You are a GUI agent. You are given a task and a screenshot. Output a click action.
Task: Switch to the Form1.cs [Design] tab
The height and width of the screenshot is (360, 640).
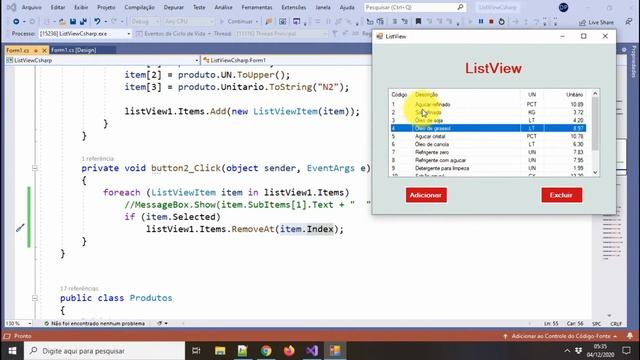point(74,50)
